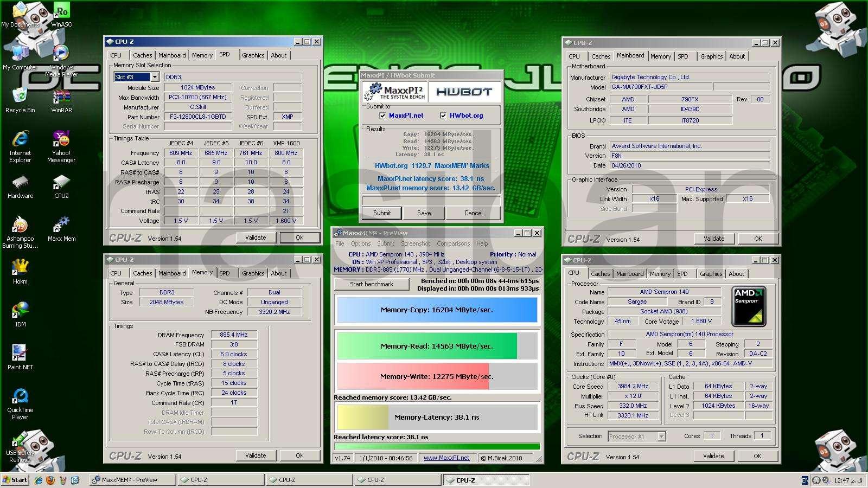This screenshot has width=868, height=488.
Task: Toggle the HWbot.org submit checkbox
Action: click(x=443, y=115)
